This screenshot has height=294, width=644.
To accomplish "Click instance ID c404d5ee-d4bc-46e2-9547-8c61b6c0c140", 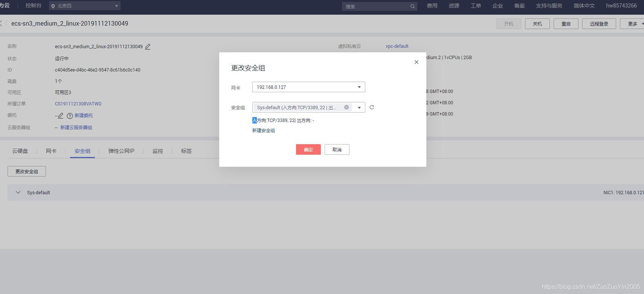I will point(98,70).
